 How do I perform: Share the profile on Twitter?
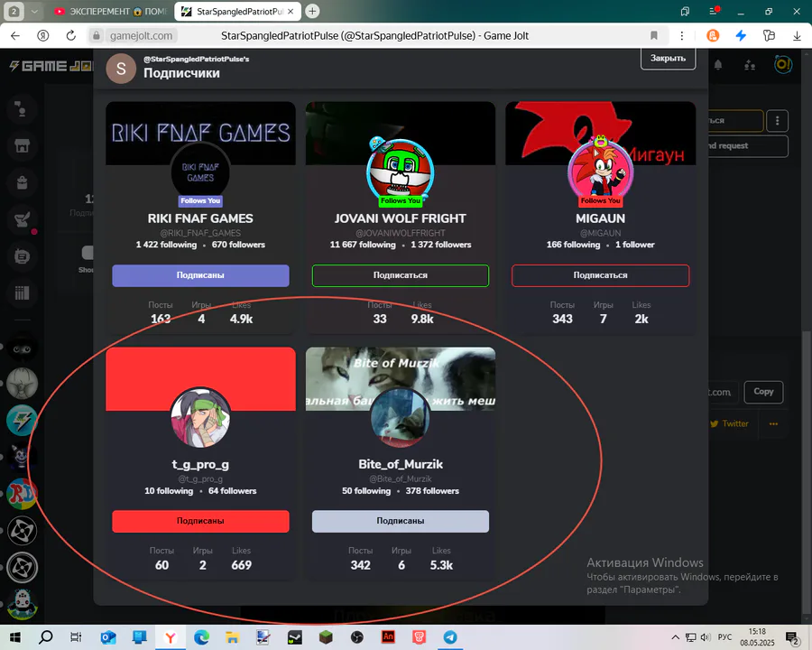click(729, 424)
